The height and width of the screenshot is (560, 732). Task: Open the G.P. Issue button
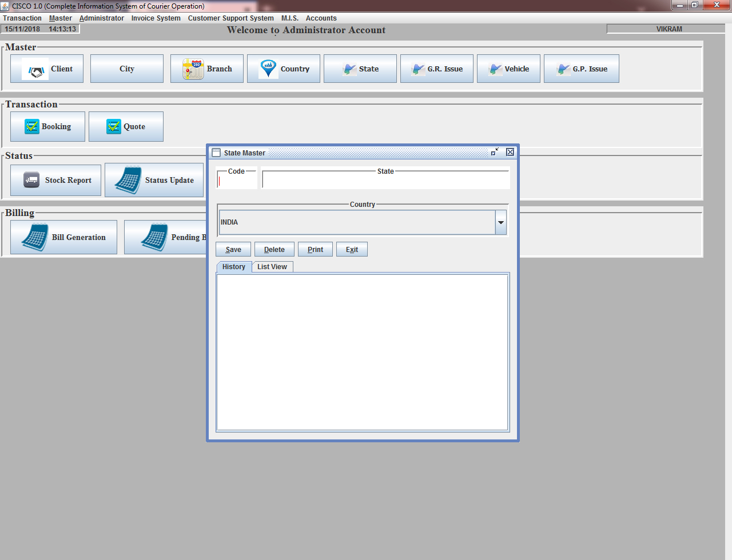pyautogui.click(x=582, y=69)
